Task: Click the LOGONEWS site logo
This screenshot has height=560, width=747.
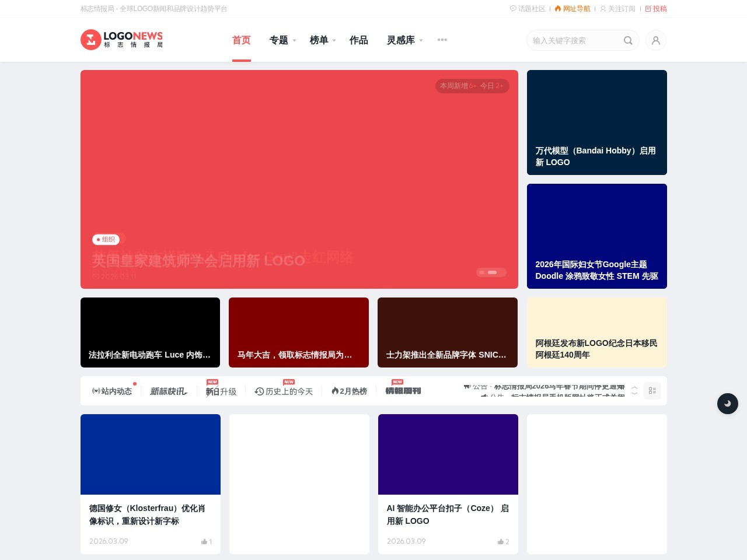Action: point(121,40)
